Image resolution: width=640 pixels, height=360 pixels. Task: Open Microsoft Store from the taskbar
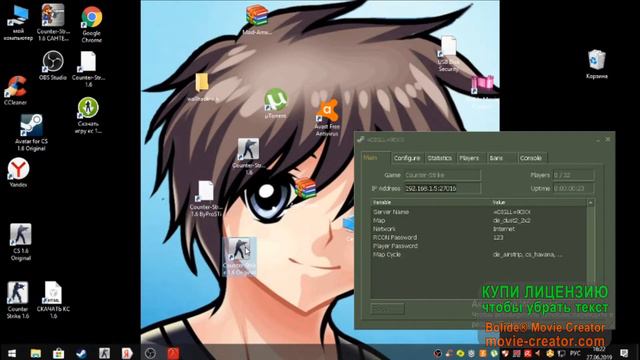coord(58,353)
